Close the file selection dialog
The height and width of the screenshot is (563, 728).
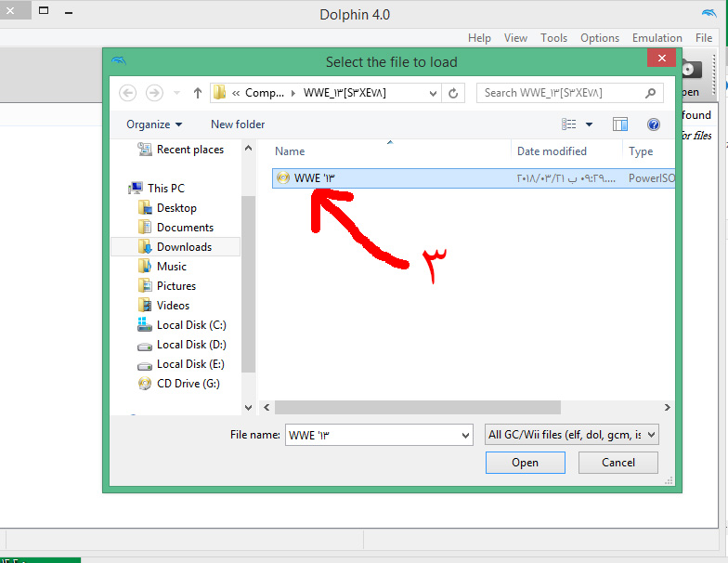click(x=661, y=58)
